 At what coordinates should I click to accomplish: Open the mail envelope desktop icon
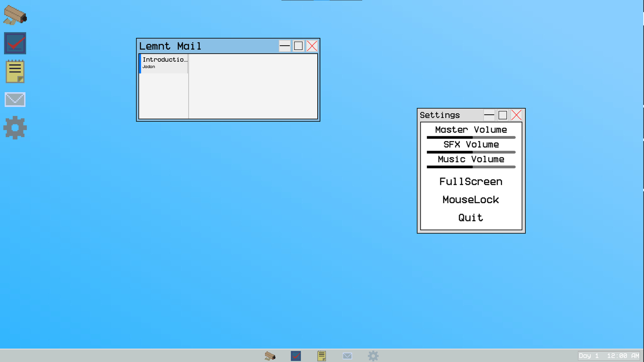(15, 100)
